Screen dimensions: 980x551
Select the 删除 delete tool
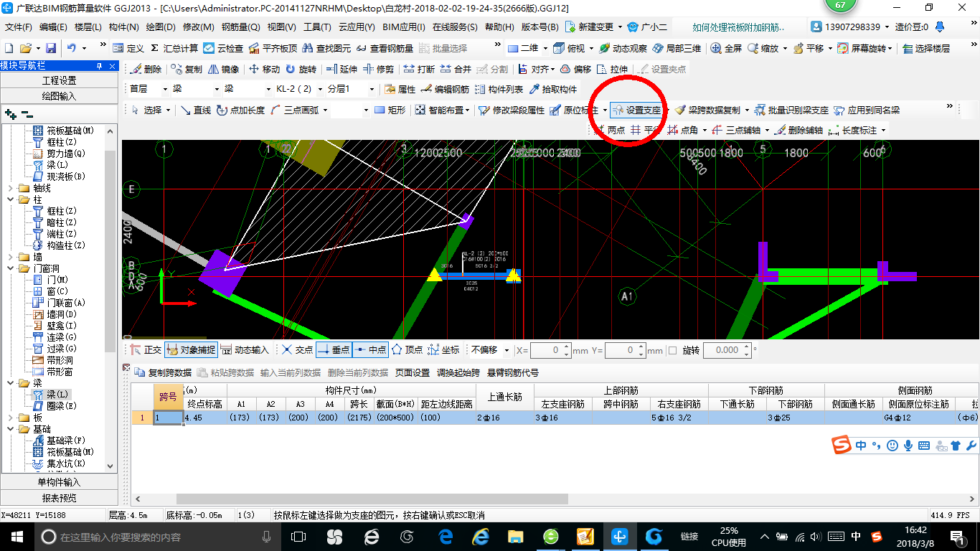point(146,70)
